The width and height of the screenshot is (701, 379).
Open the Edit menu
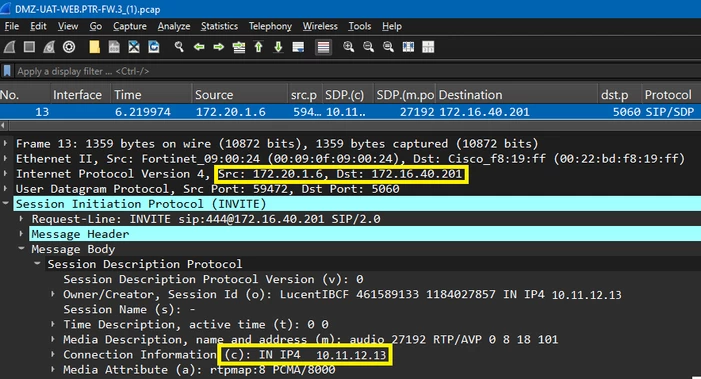click(38, 26)
